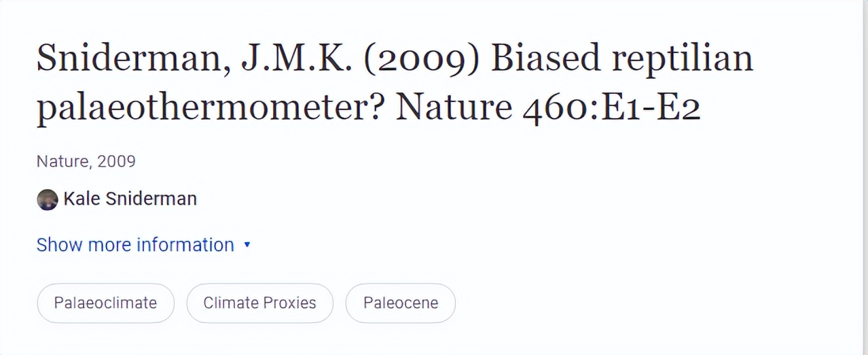Click the year 2009 under the title
The width and height of the screenshot is (868, 355).
click(116, 161)
